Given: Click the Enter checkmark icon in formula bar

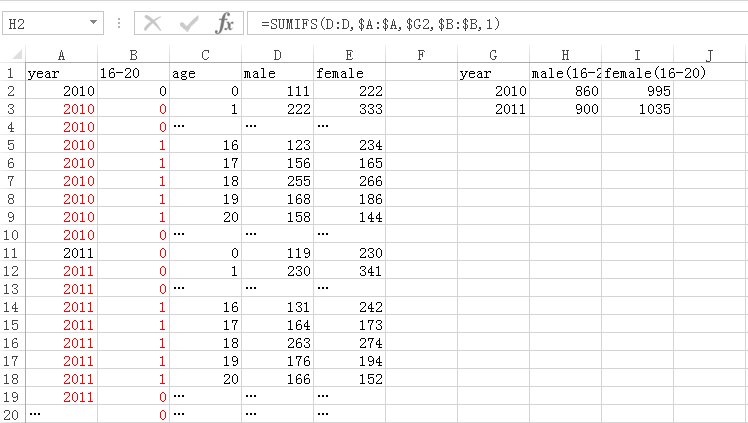Looking at the screenshot, I should 188,22.
